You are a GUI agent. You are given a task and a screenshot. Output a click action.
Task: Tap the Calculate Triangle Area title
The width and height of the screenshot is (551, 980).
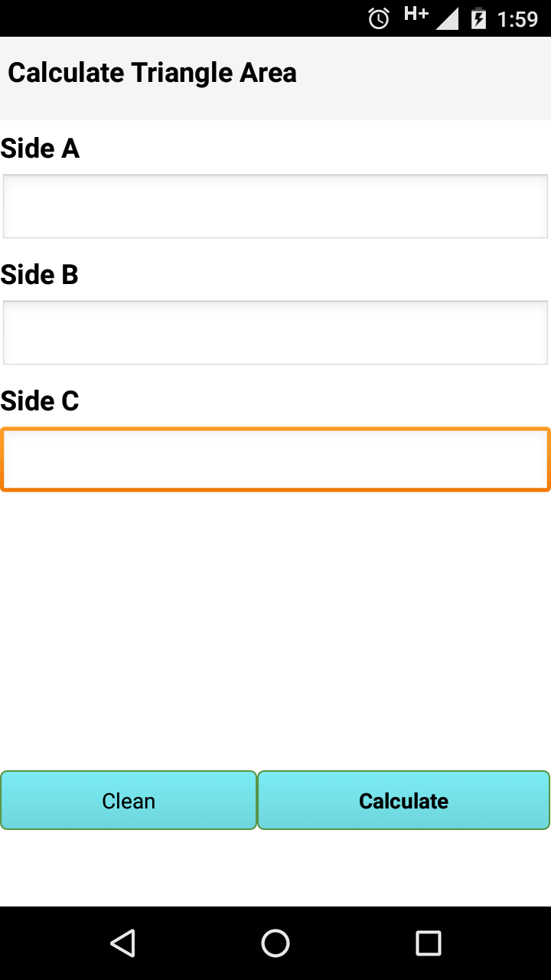[152, 73]
